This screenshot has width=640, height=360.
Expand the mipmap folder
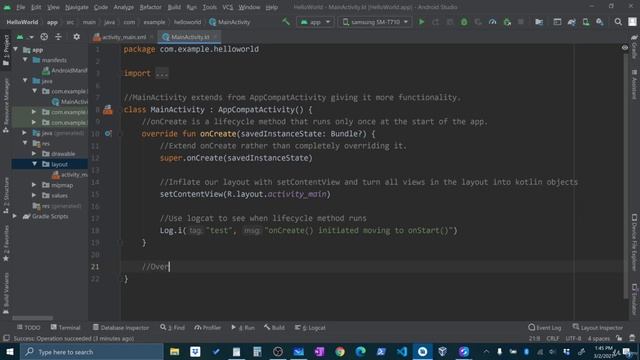click(34, 185)
